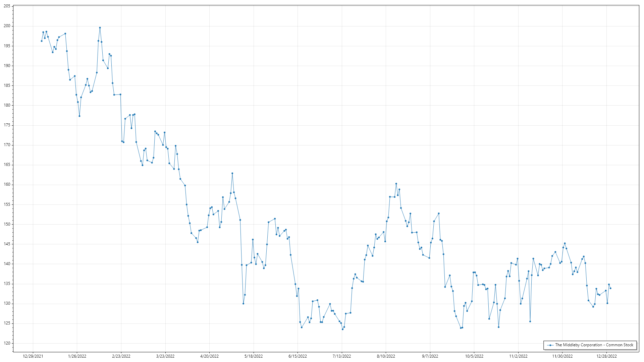The height and width of the screenshot is (362, 644).
Task: Click the legend line marker icon
Action: (x=550, y=345)
